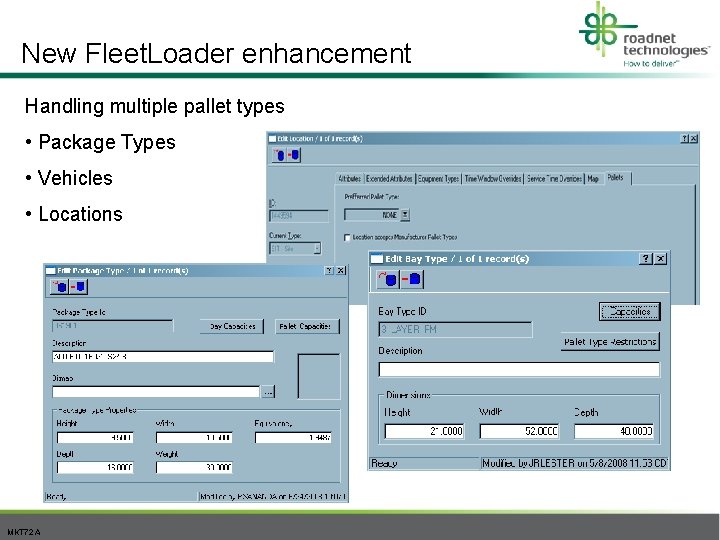Click red-minus cylinder icon in Edit Location toolbar
720x540 pixels.
coord(294,155)
